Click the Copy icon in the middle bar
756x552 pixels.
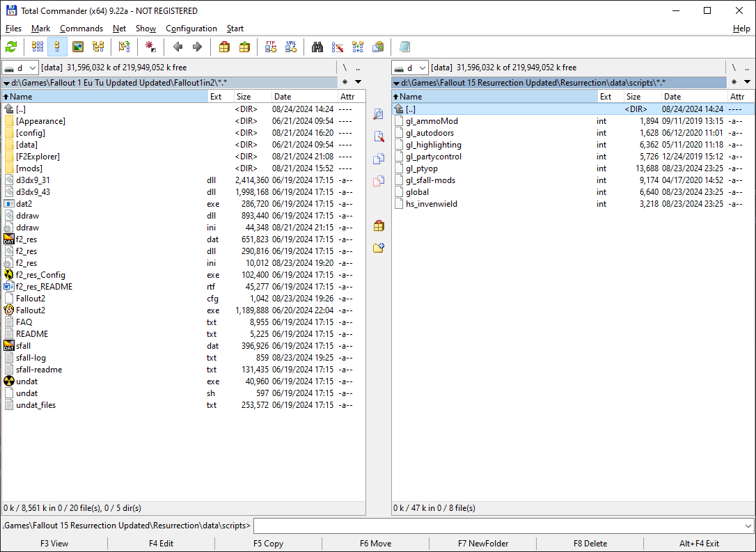(x=379, y=159)
